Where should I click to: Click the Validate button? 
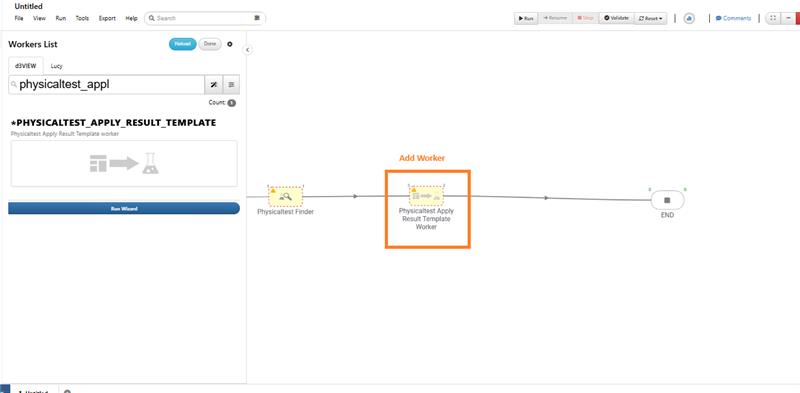click(616, 18)
